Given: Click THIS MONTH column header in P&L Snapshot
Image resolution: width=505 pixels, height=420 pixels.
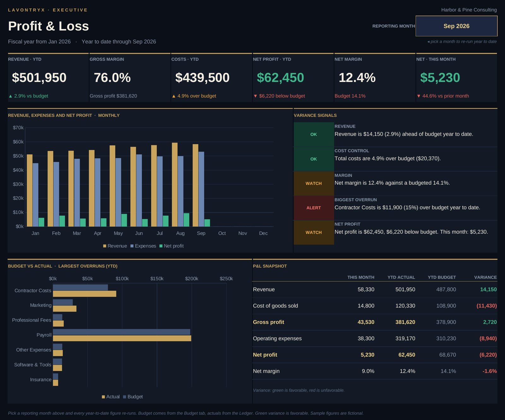Looking at the screenshot, I should (x=361, y=277).
